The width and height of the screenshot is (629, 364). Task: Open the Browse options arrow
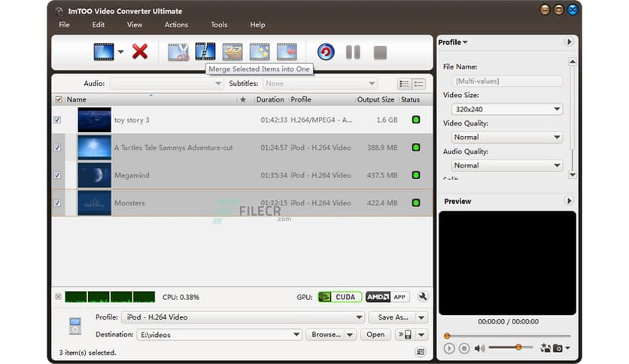click(x=350, y=335)
